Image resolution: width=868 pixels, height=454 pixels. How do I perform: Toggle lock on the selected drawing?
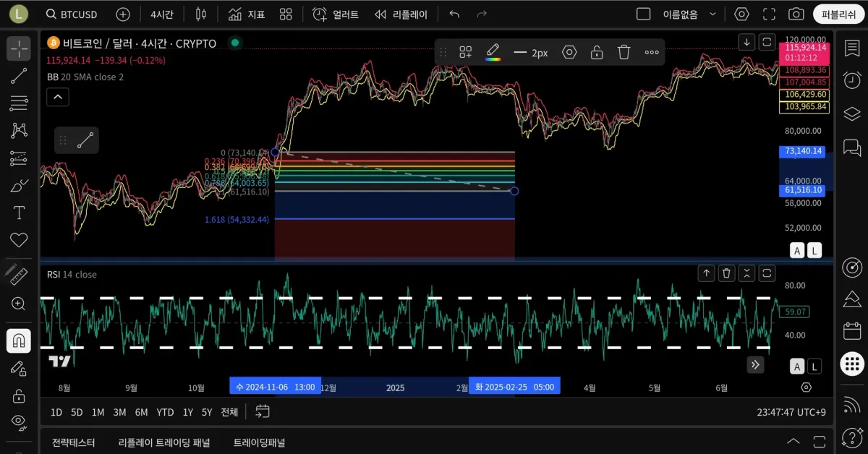[596, 52]
